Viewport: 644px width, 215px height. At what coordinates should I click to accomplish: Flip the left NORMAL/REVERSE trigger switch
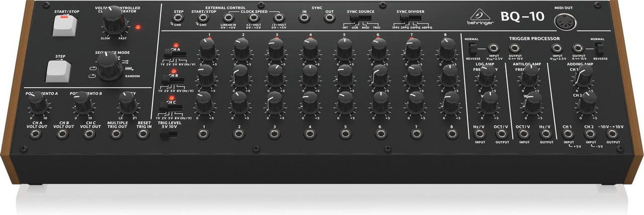coord(472,49)
